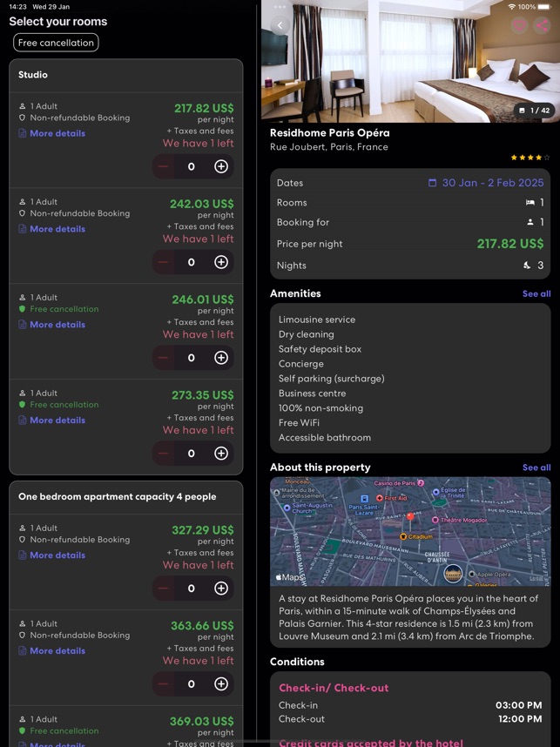Decrease quantity for 217.82 US$ Studio room
Image resolution: width=560 pixels, height=747 pixels.
click(x=163, y=166)
